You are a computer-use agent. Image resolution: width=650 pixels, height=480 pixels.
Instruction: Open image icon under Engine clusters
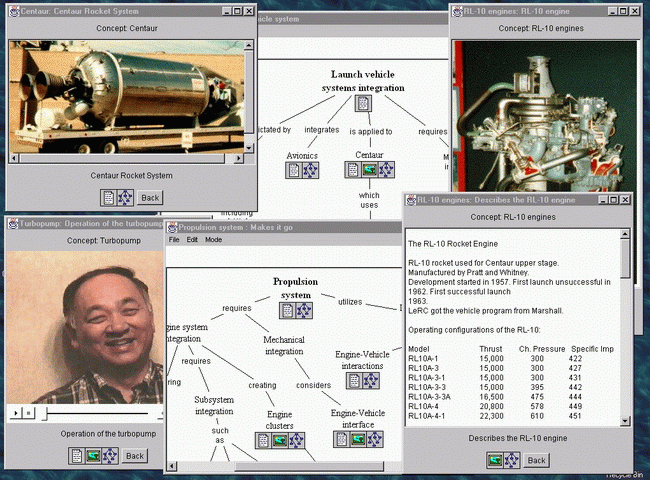pos(280,440)
